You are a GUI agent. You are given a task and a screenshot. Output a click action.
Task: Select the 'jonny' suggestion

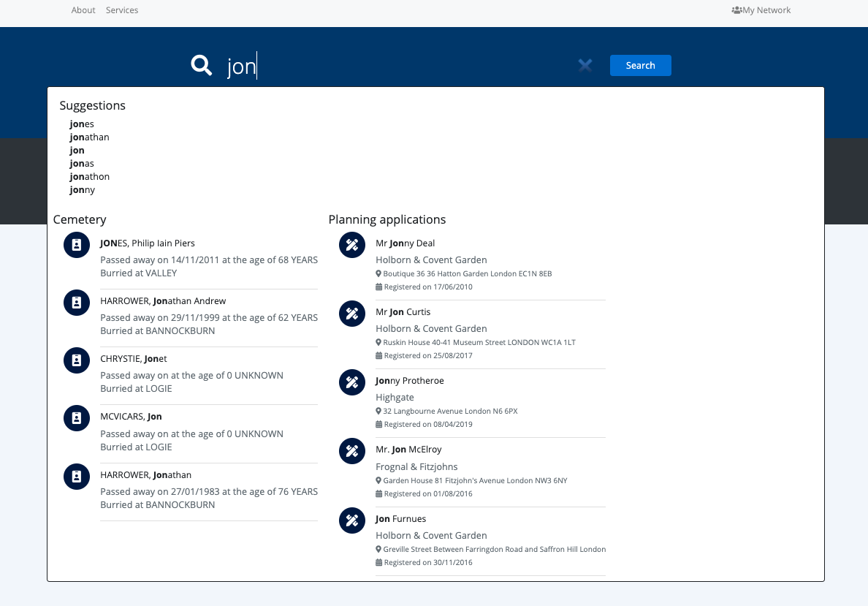point(83,190)
